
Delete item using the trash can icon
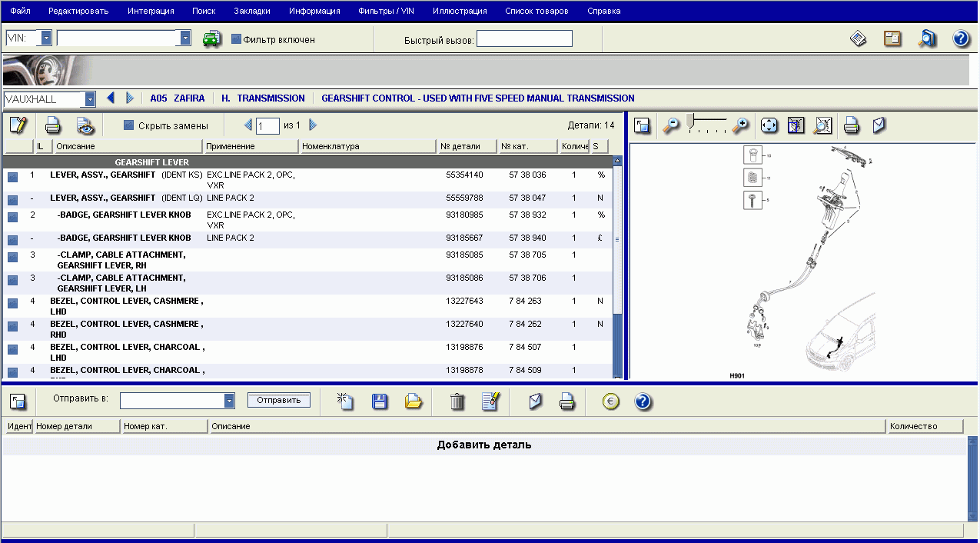pos(457,401)
